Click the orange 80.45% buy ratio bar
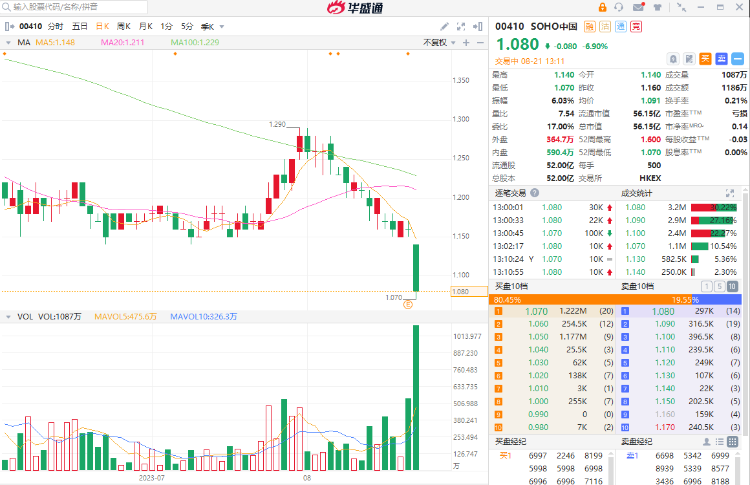This screenshot has height=485, width=750. (x=590, y=300)
